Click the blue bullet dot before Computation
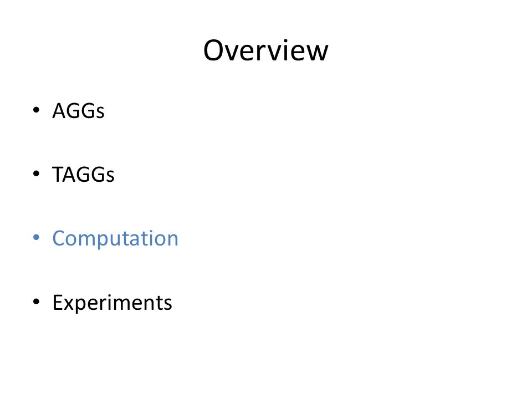Screen dimensions: 532x399 [37, 238]
